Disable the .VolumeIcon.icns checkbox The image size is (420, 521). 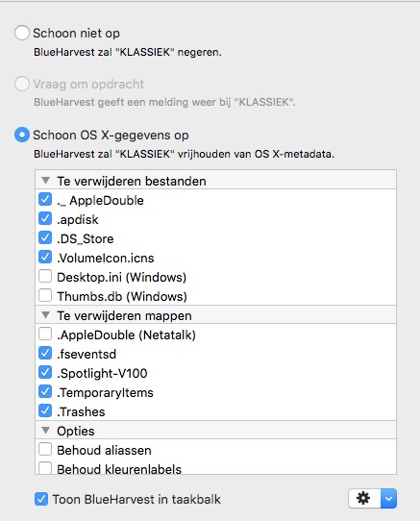click(45, 257)
